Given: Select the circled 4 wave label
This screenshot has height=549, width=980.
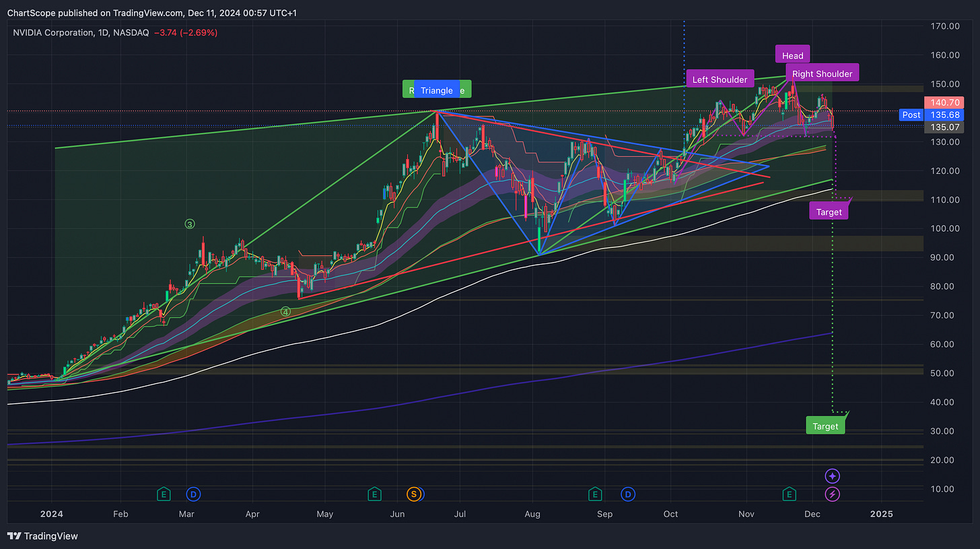Looking at the screenshot, I should point(285,312).
